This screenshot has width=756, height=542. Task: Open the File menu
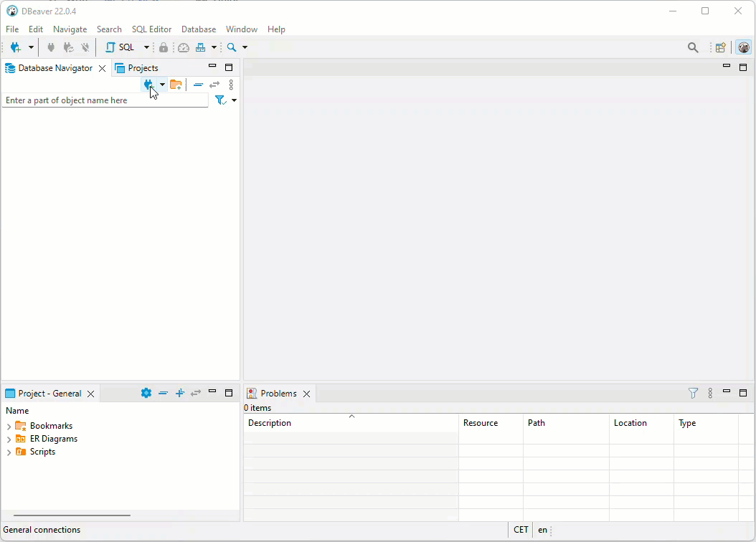pos(12,29)
